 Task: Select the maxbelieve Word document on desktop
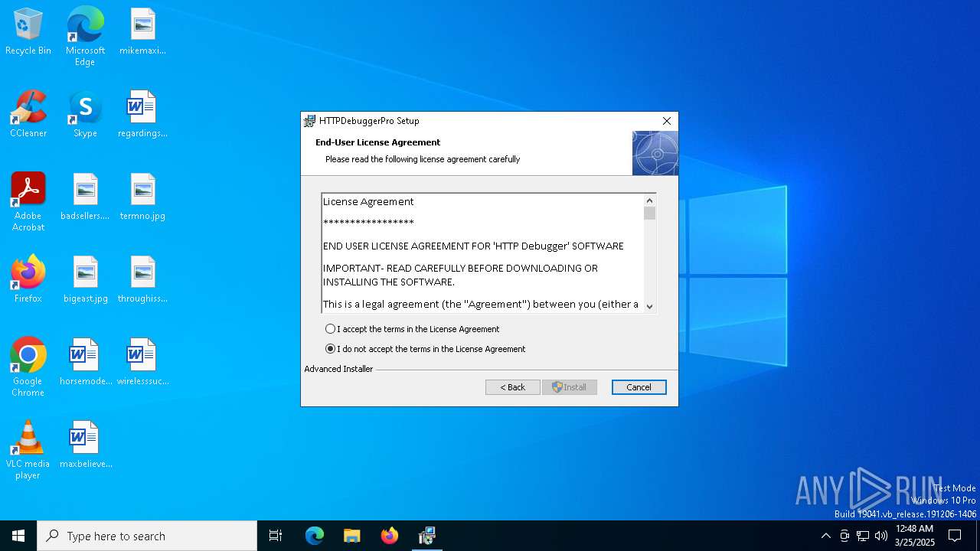click(x=85, y=445)
